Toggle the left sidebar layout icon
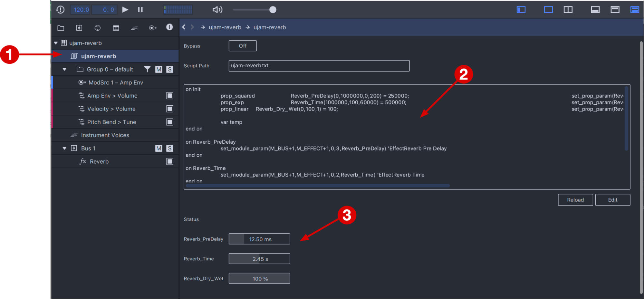This screenshot has height=299, width=644. (521, 10)
